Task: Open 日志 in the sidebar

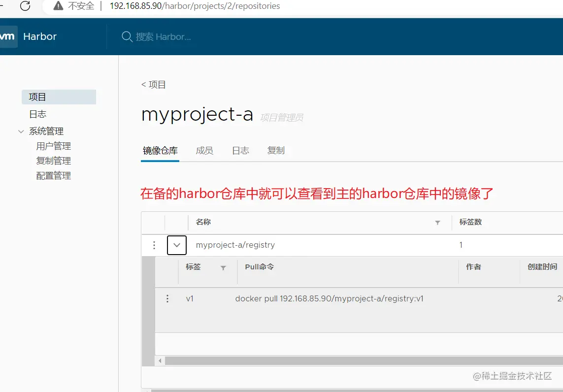Action: click(38, 114)
